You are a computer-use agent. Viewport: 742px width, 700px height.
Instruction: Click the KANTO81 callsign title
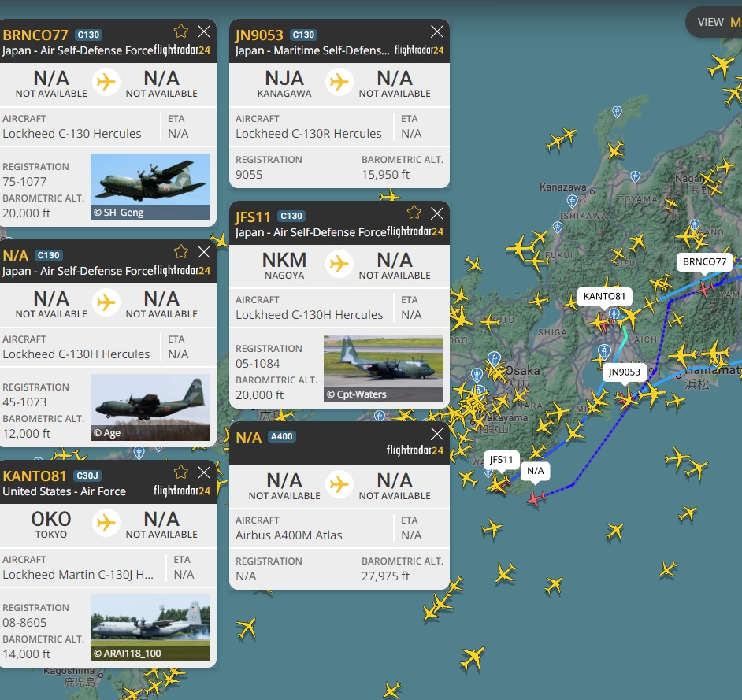[x=34, y=476]
